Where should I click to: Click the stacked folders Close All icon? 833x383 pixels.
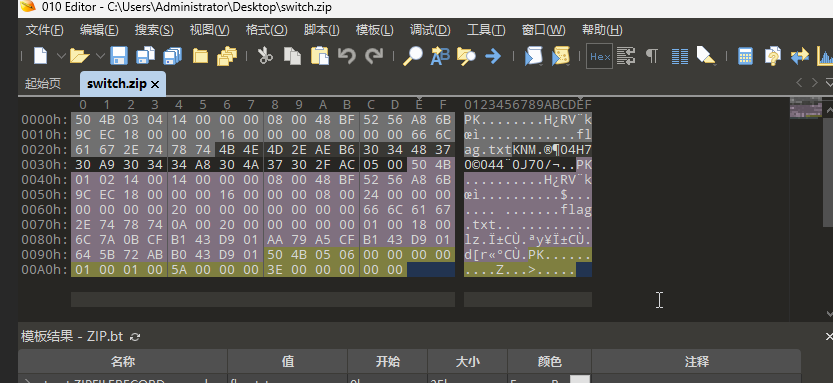tap(227, 56)
